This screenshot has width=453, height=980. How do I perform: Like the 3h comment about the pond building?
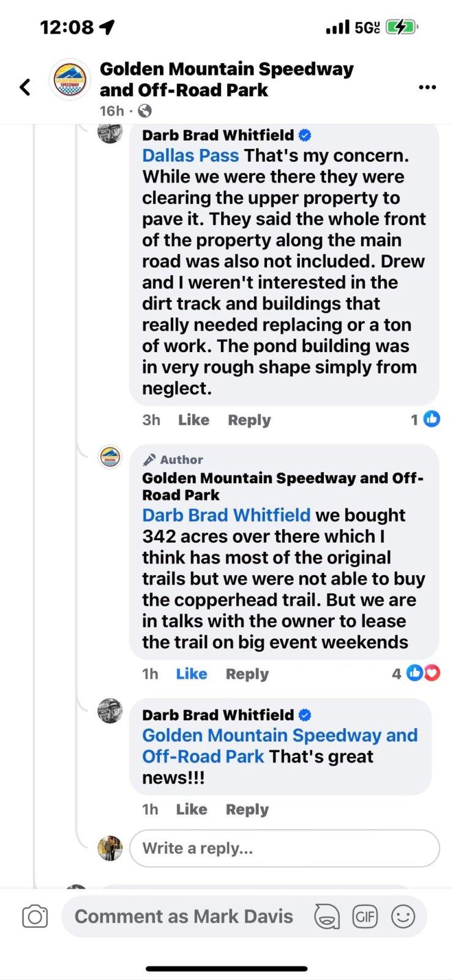click(193, 420)
